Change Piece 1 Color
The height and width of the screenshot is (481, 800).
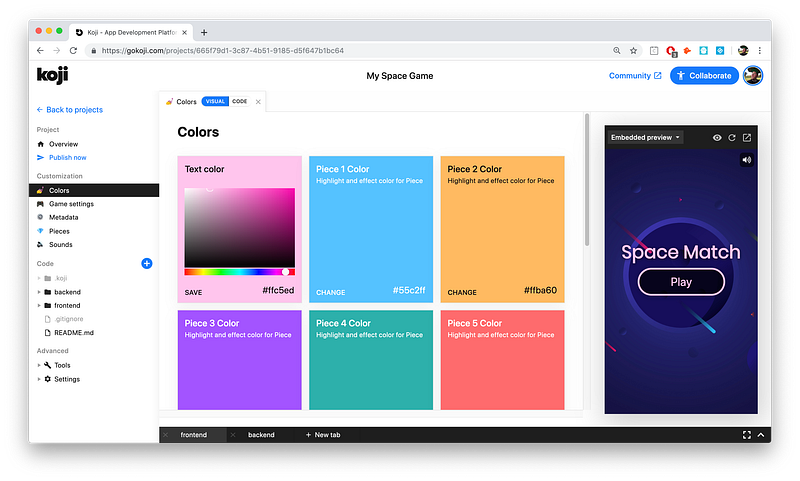331,292
